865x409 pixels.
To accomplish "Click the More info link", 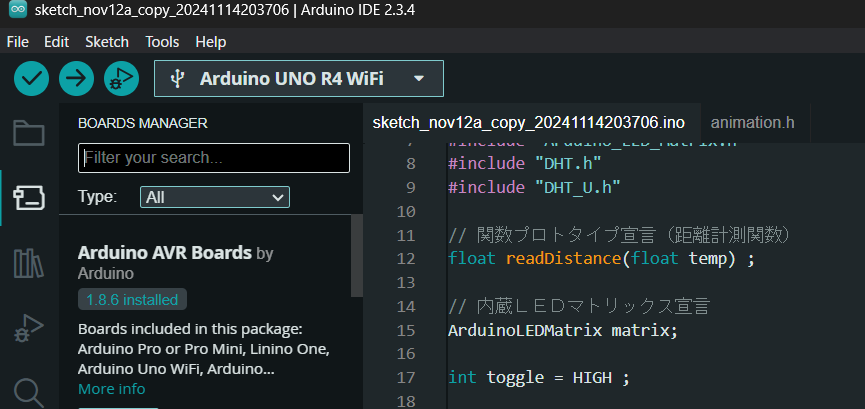I will click(x=111, y=389).
